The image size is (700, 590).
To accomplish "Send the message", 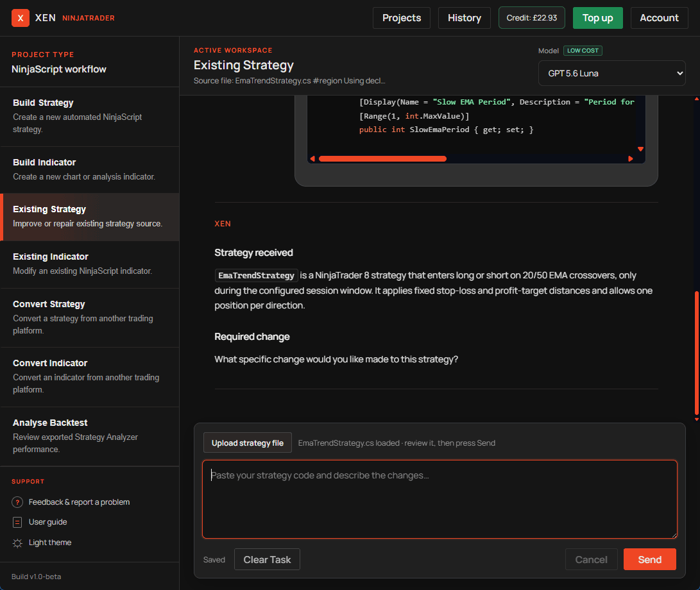I will [649, 559].
